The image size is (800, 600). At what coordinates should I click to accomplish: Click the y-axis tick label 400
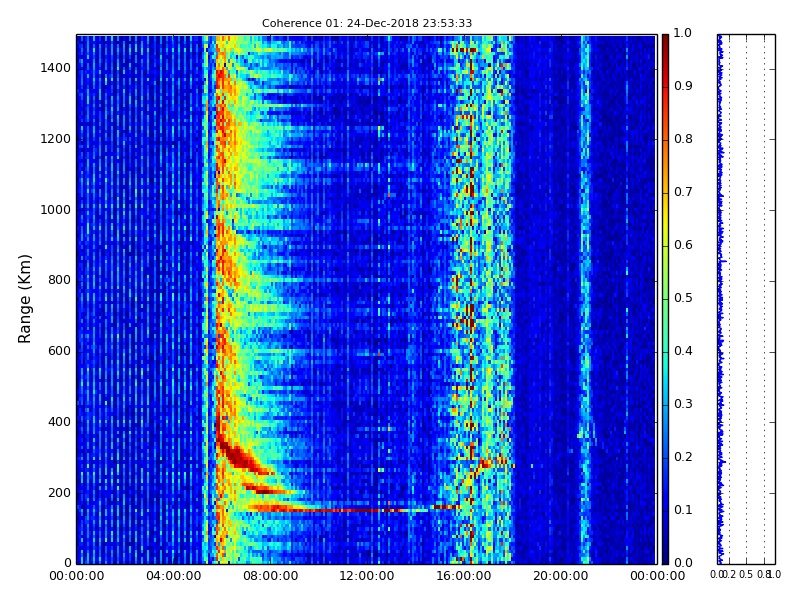click(x=59, y=422)
